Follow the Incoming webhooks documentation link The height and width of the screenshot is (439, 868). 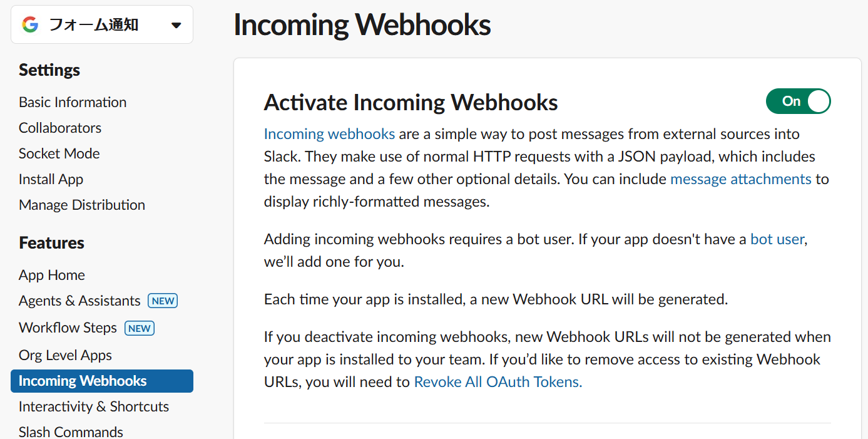pos(329,134)
